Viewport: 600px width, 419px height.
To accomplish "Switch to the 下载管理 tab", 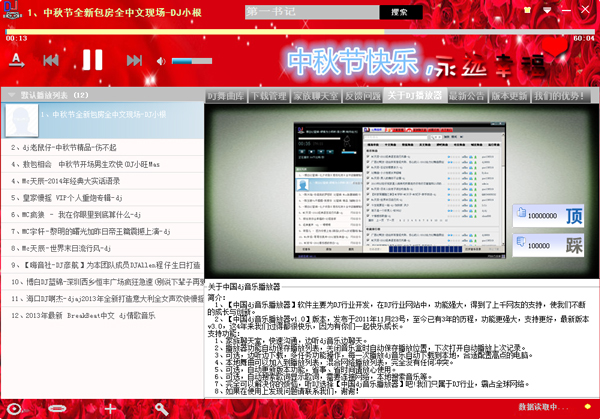I will (269, 96).
